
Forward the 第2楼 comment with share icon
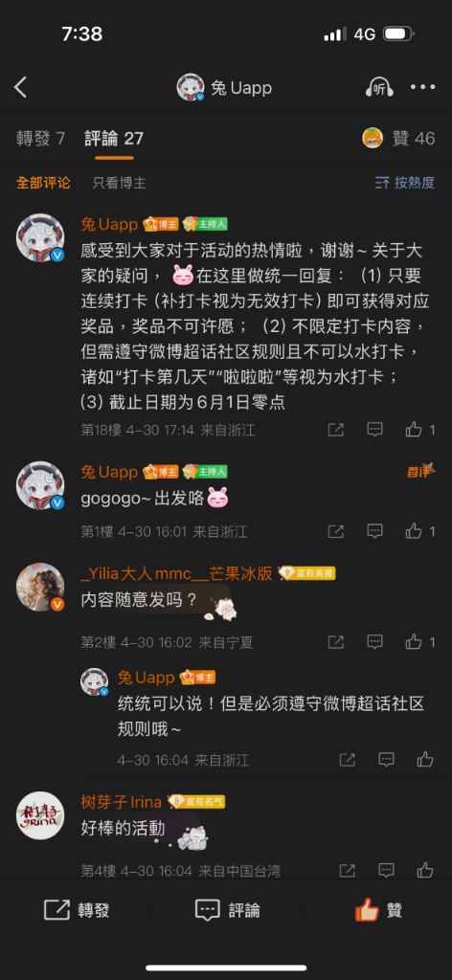pos(336,642)
